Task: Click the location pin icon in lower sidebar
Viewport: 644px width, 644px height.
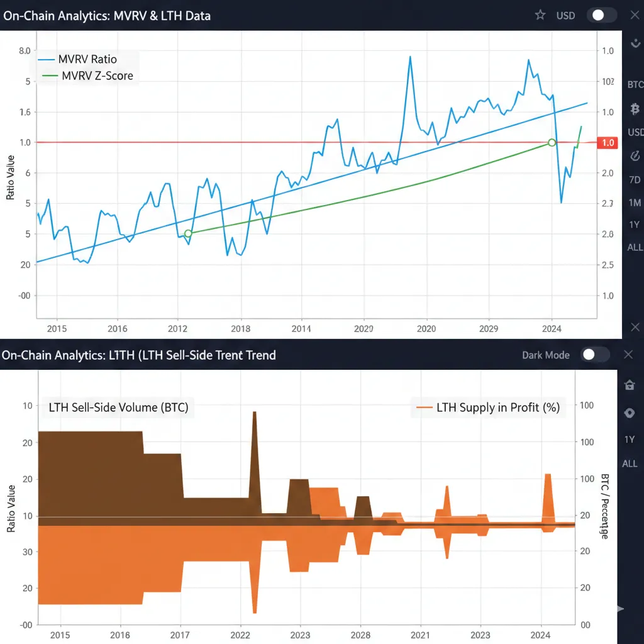Action: coord(630,413)
